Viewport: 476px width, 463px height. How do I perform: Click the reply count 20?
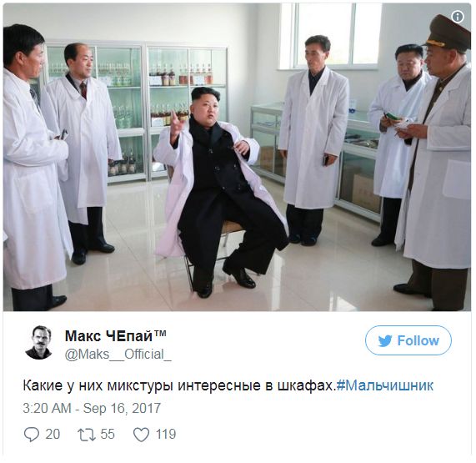[53, 434]
